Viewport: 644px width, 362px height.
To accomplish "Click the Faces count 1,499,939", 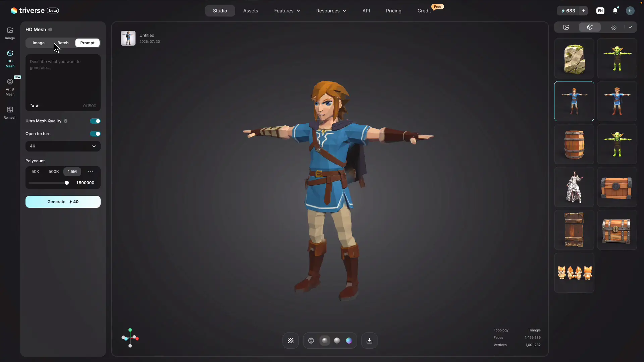I will pyautogui.click(x=533, y=338).
